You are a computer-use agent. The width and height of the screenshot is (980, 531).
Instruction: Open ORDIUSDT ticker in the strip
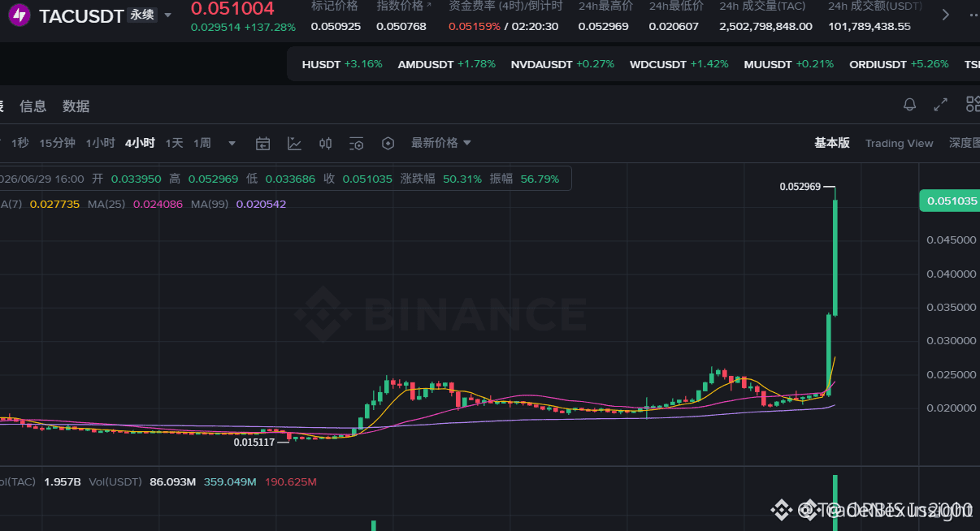[899, 64]
